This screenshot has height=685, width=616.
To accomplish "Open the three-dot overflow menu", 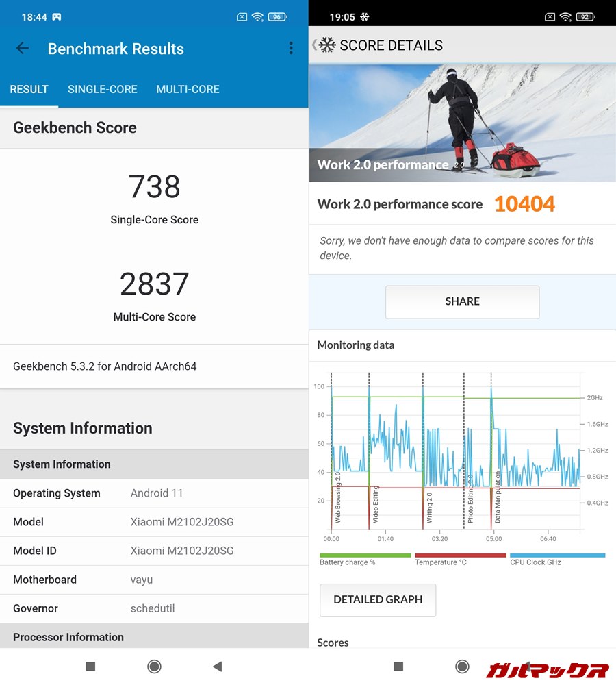I will tap(291, 48).
